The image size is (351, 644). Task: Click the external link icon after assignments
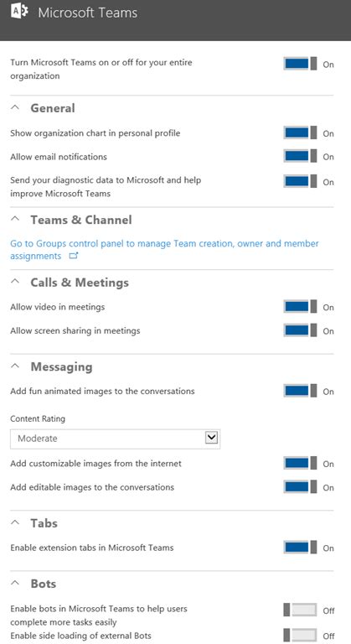click(x=74, y=257)
